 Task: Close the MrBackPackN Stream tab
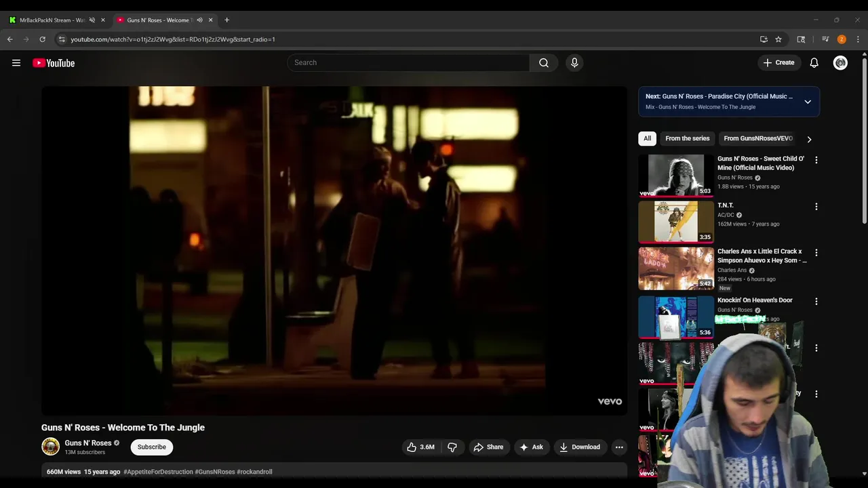pos(103,20)
